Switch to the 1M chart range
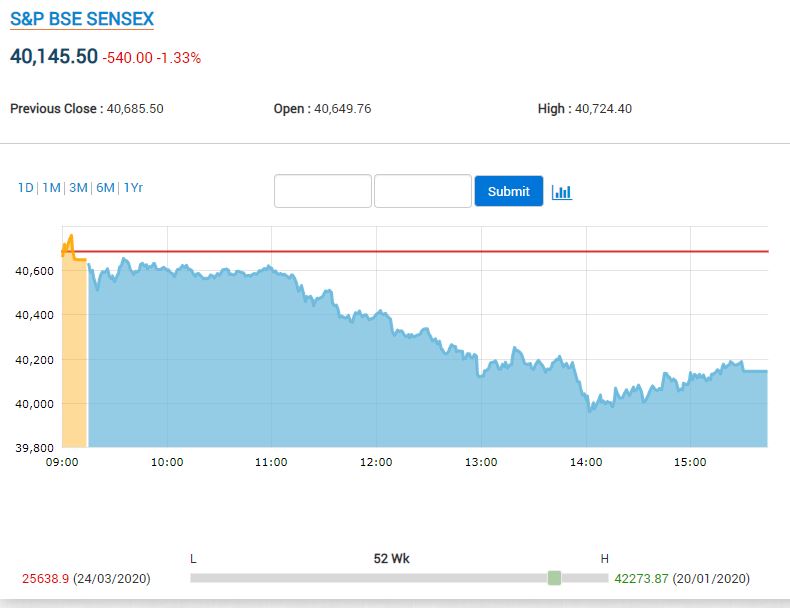The height and width of the screenshot is (608, 790). [x=51, y=187]
